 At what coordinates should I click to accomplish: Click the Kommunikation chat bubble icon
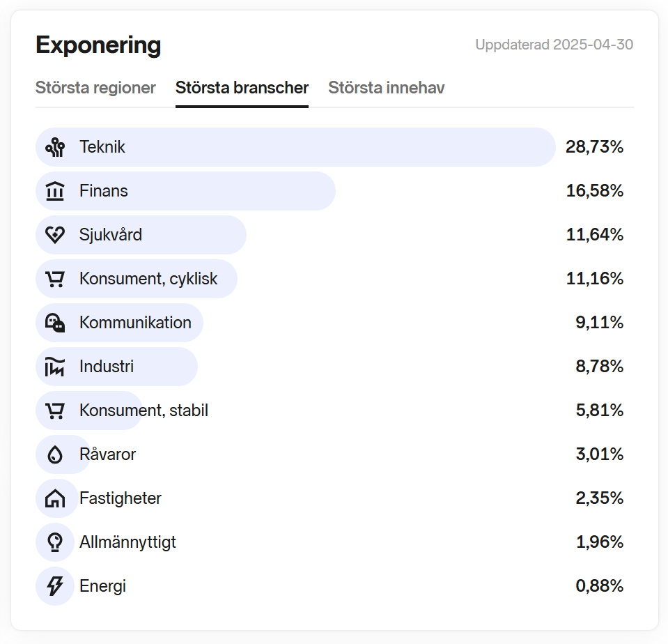pyautogui.click(x=55, y=323)
